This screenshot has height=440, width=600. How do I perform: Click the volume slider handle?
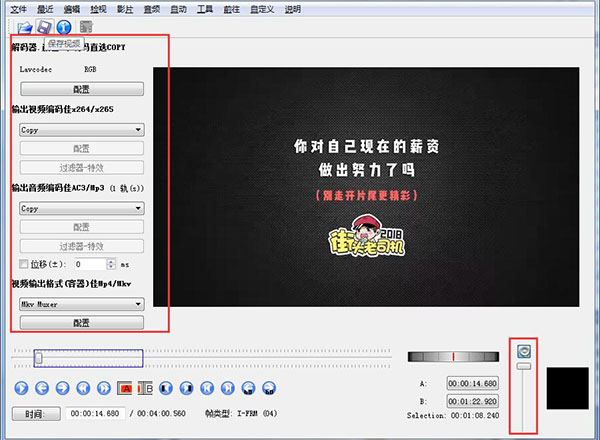click(x=524, y=366)
